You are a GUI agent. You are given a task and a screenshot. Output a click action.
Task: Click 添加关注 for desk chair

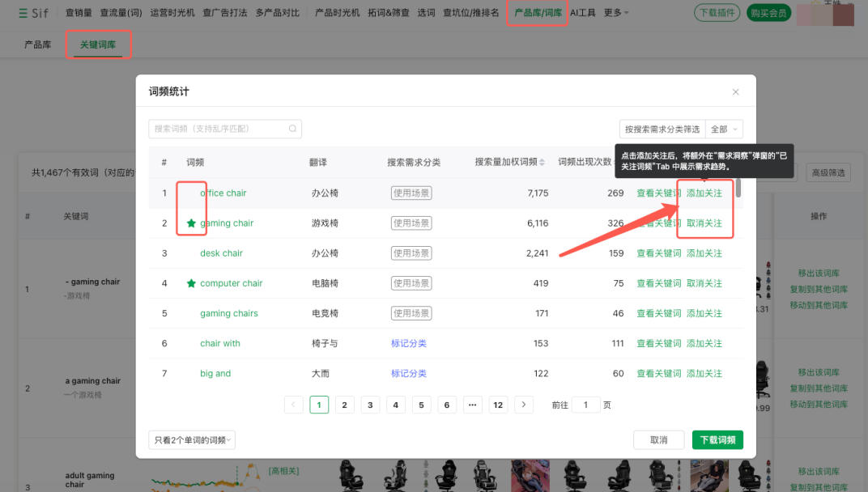click(x=704, y=253)
